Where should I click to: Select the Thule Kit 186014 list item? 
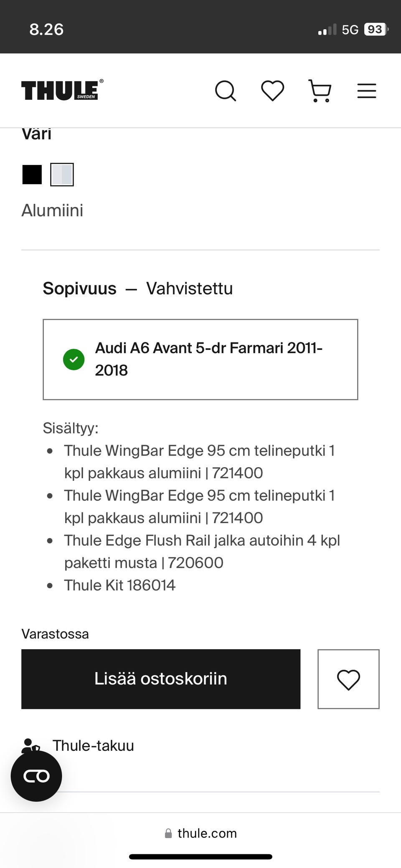click(x=120, y=585)
